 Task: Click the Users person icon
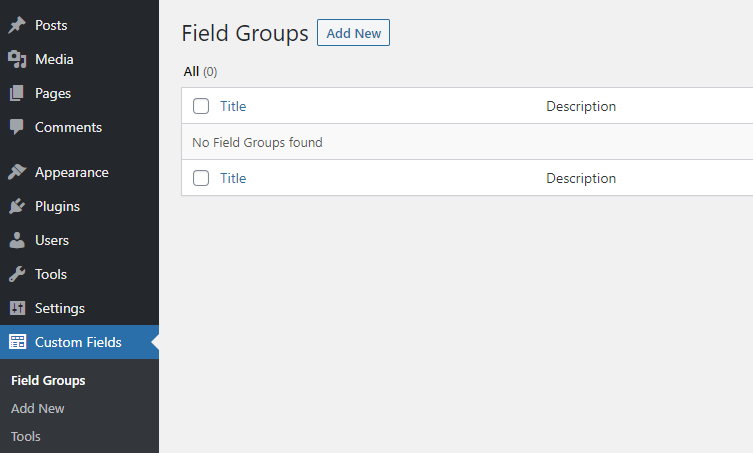17,240
